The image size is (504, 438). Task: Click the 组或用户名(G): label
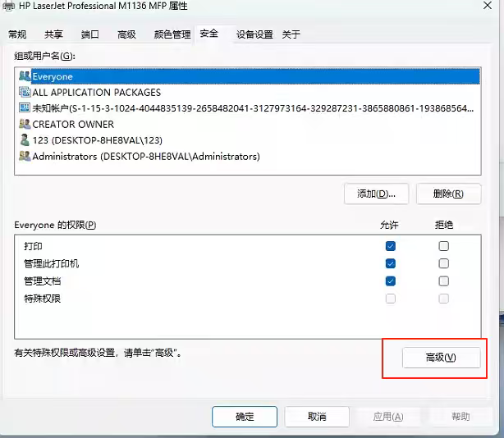pyautogui.click(x=44, y=56)
